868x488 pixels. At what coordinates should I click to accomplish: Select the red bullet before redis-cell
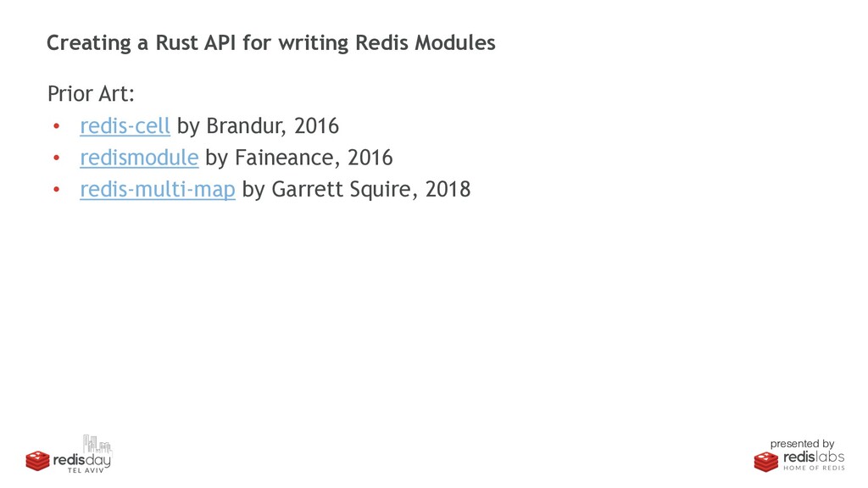tap(57, 127)
